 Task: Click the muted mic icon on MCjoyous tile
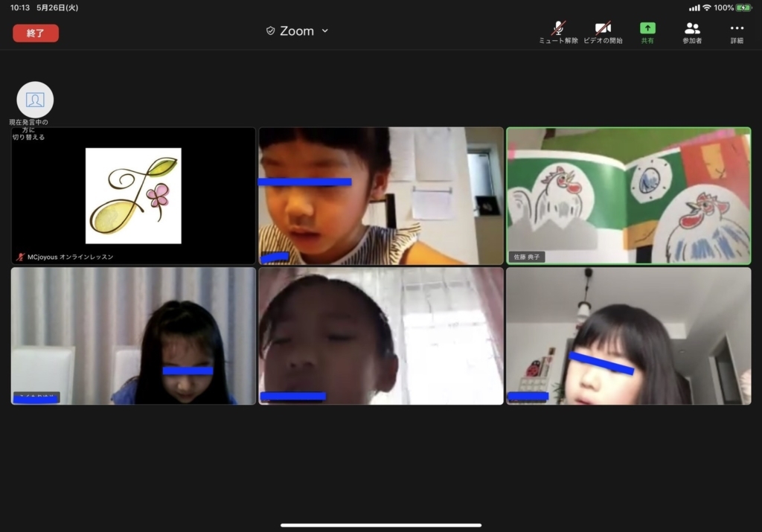click(20, 257)
